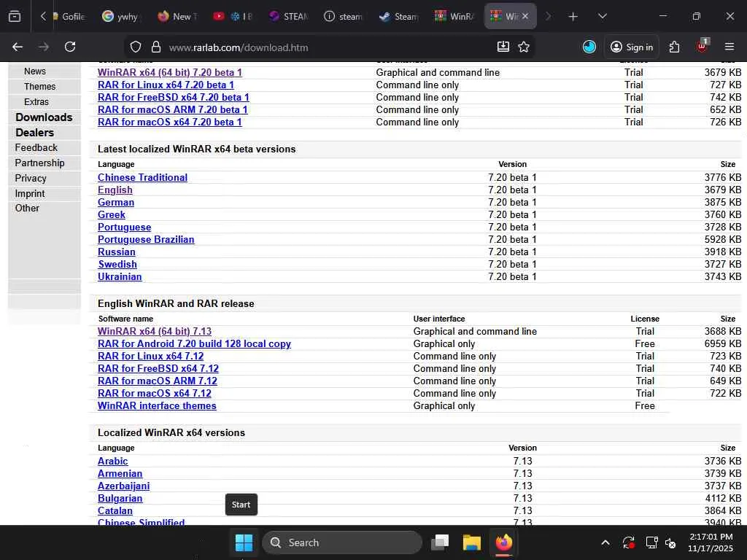The image size is (747, 560).
Task: Open Task View on the taskbar
Action: point(440,542)
